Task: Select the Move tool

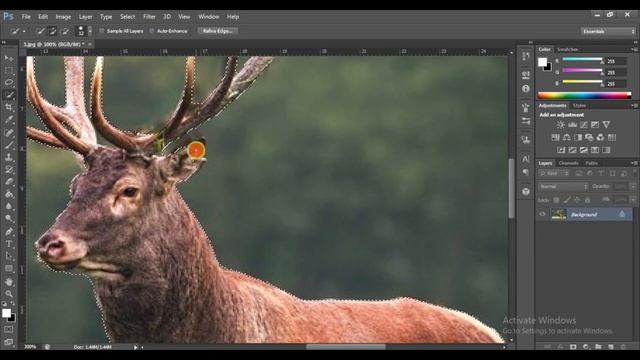Action: click(x=9, y=58)
